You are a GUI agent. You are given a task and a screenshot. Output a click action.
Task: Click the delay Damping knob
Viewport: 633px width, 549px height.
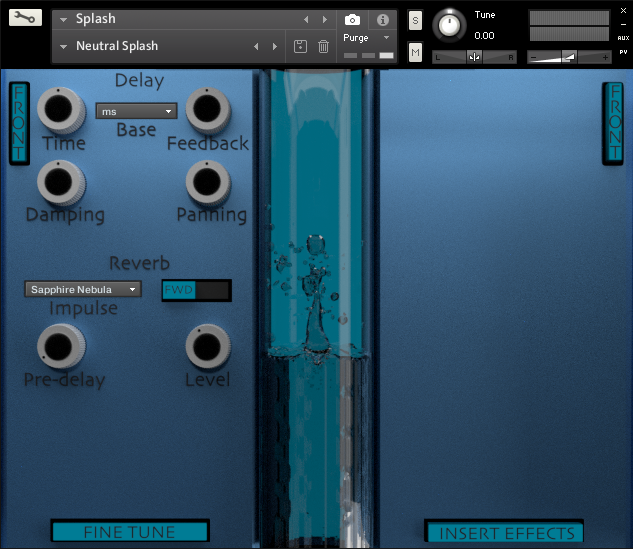[61, 183]
